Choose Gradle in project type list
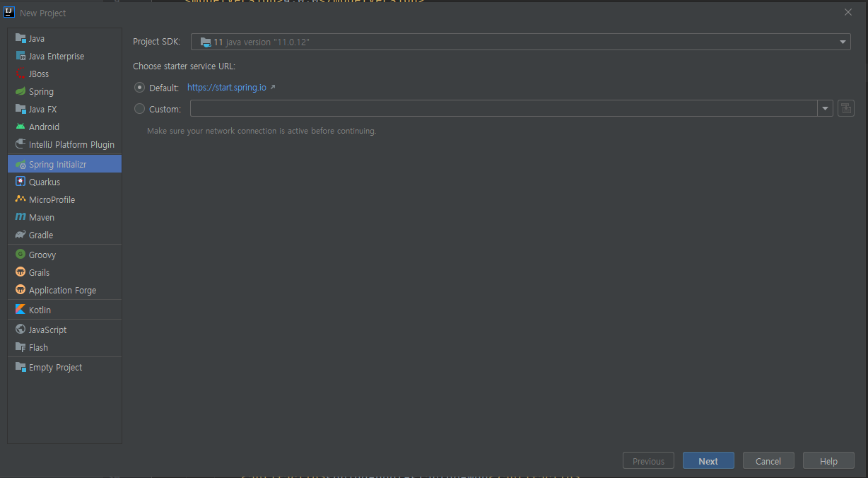 pos(64,235)
